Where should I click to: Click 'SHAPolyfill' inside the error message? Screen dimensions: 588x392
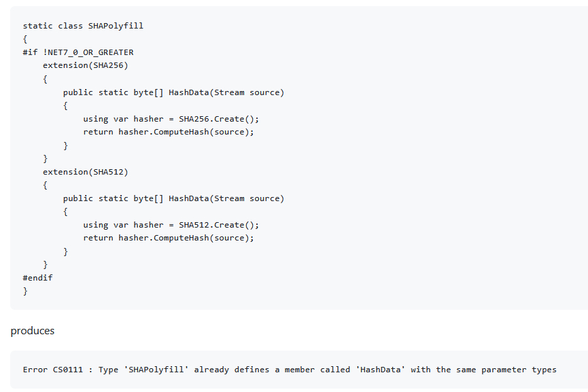point(163,370)
